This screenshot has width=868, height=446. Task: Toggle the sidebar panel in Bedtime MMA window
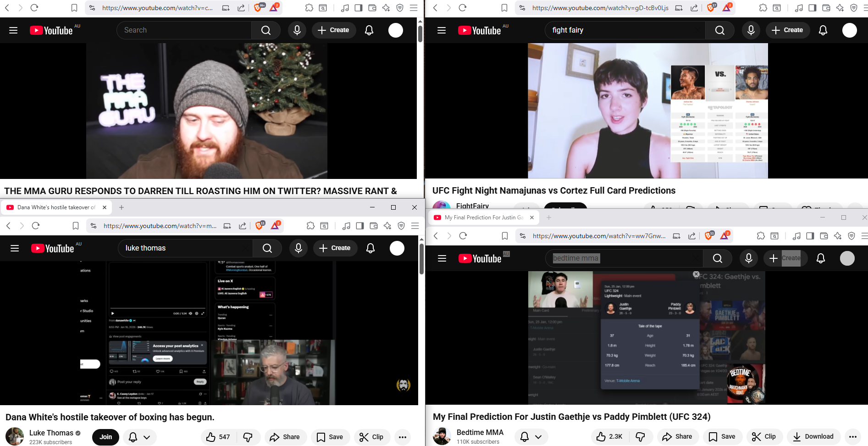(x=810, y=236)
